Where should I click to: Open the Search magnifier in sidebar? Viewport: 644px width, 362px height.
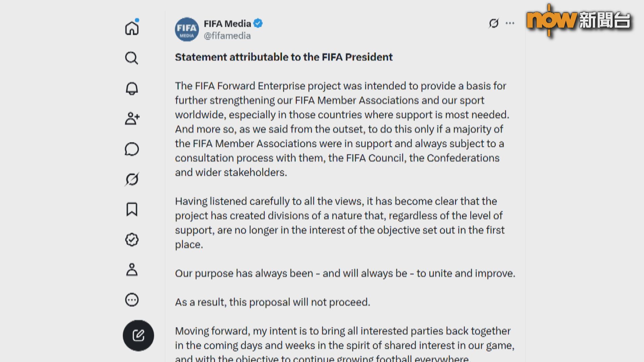tap(131, 58)
